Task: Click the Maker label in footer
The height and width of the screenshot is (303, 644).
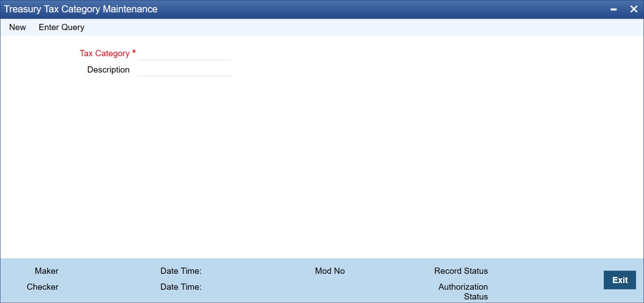Action: click(46, 271)
